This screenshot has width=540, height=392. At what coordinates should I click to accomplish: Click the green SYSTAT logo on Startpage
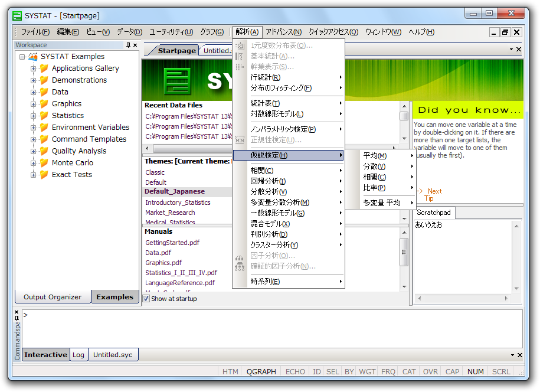click(178, 81)
